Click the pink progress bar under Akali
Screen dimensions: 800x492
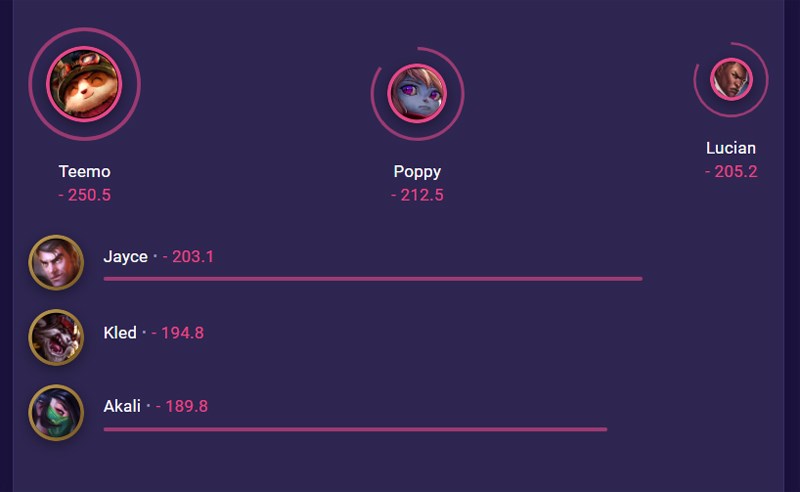pyautogui.click(x=355, y=429)
